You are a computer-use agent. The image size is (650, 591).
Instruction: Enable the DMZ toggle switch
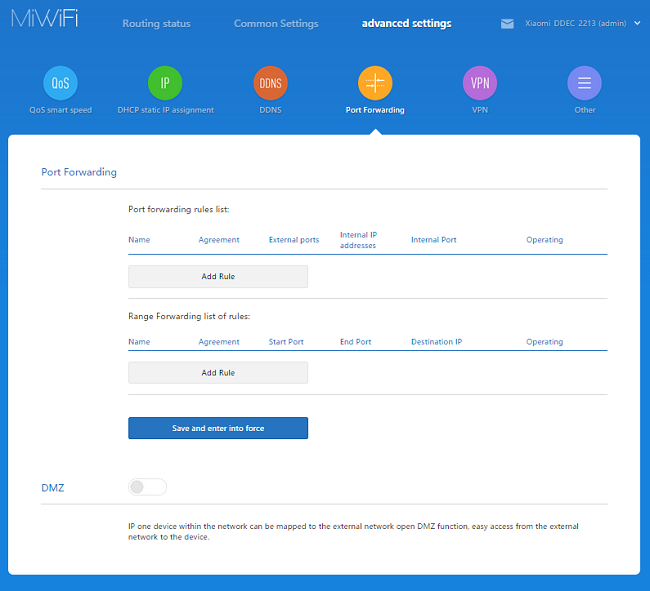[147, 487]
